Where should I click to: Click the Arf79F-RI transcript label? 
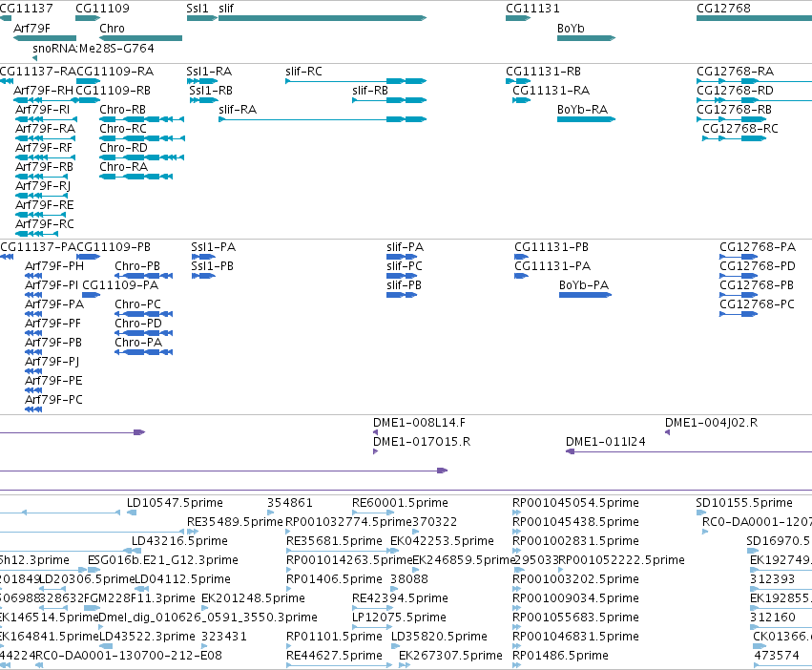point(43,110)
